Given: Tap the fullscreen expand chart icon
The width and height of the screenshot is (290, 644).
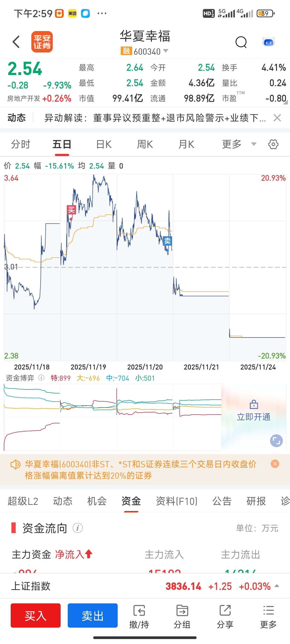Looking at the screenshot, I should pyautogui.click(x=276, y=440).
